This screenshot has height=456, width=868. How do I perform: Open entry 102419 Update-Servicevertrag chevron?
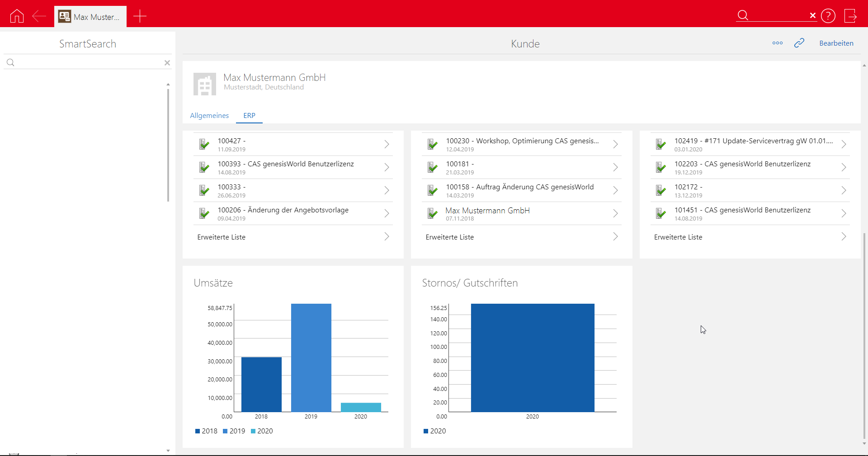point(844,144)
